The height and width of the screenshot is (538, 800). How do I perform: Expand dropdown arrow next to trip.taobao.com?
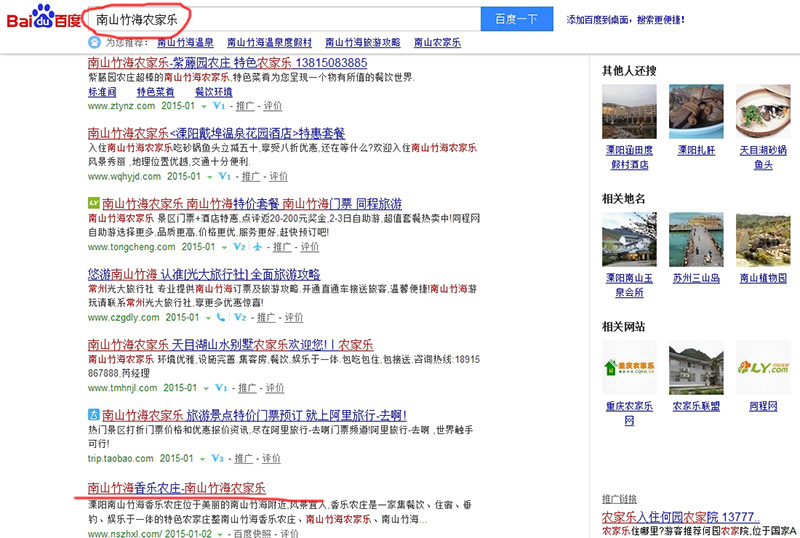[202, 459]
